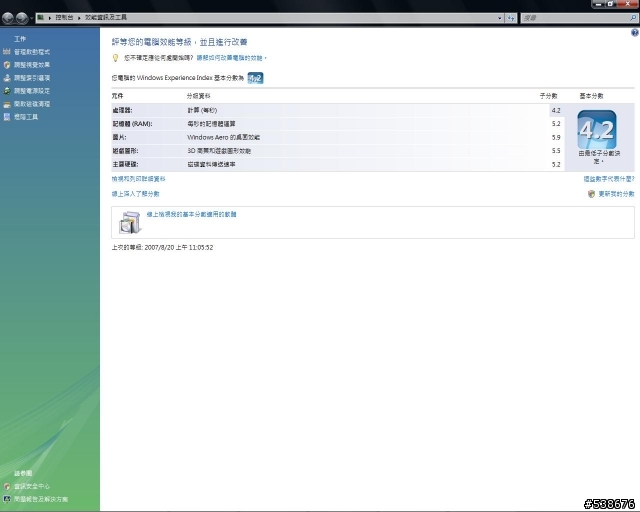Click the Windows Aero description text
The image size is (640, 512).
[x=223, y=137]
